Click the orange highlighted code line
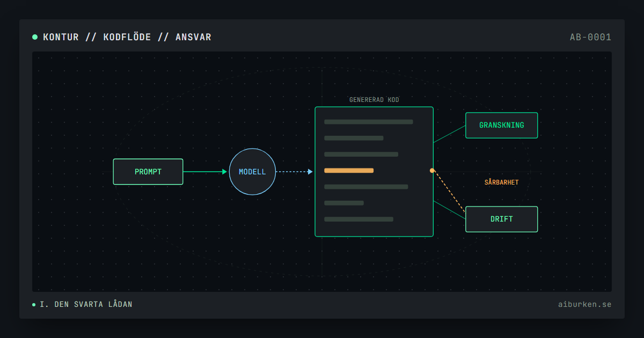644x338 pixels. click(x=349, y=171)
